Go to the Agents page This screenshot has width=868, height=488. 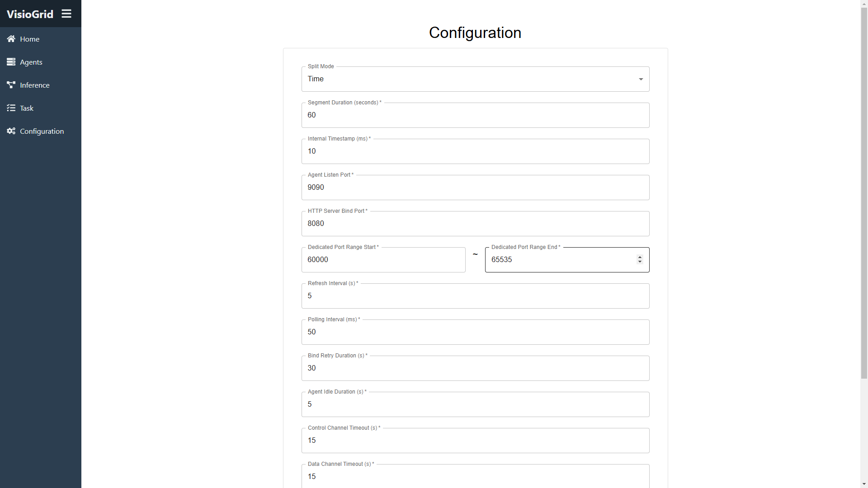tap(41, 62)
